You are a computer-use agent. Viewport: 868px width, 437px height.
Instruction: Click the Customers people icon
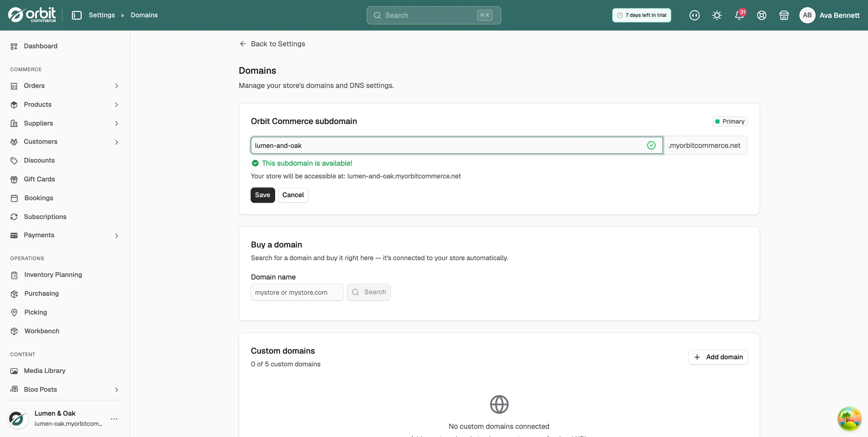pyautogui.click(x=14, y=142)
